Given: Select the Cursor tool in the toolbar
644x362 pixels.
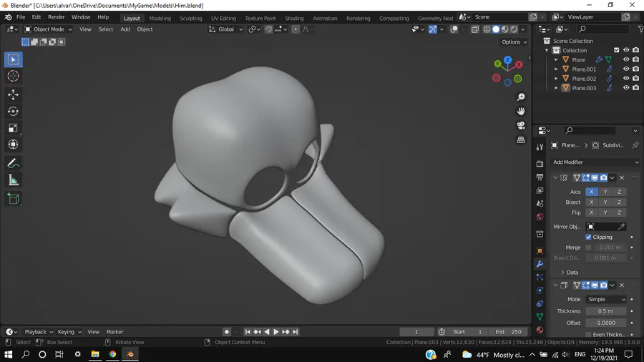Looking at the screenshot, I should click(13, 76).
